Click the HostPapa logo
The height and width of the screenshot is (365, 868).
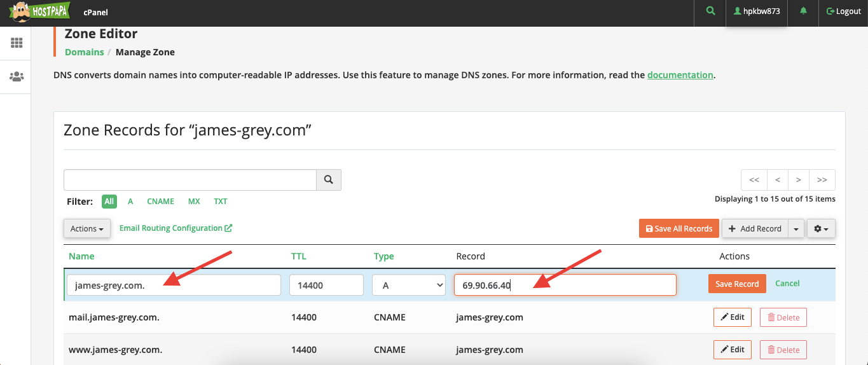pyautogui.click(x=39, y=11)
